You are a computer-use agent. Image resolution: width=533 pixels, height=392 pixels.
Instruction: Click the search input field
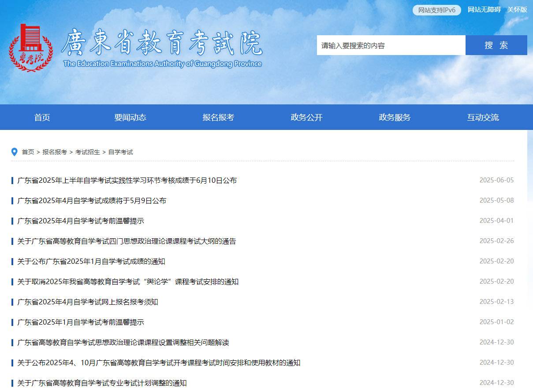tap(390, 45)
